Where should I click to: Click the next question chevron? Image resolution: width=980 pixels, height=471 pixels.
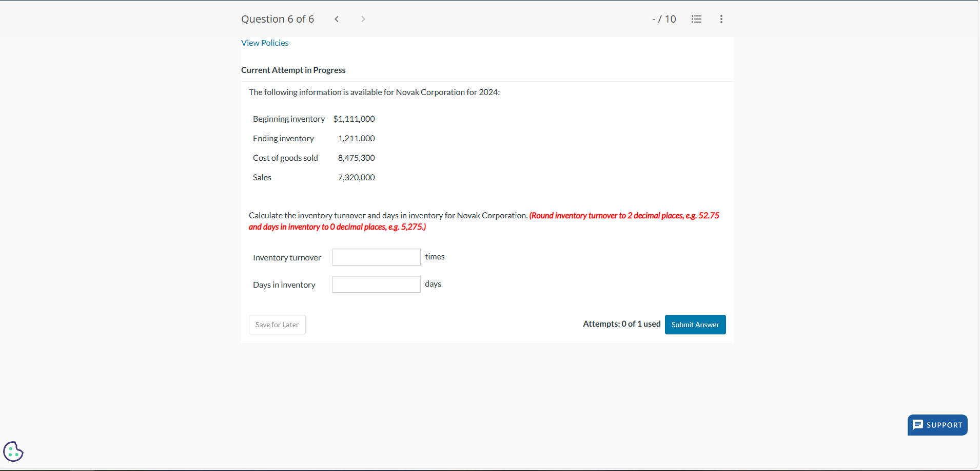click(363, 19)
